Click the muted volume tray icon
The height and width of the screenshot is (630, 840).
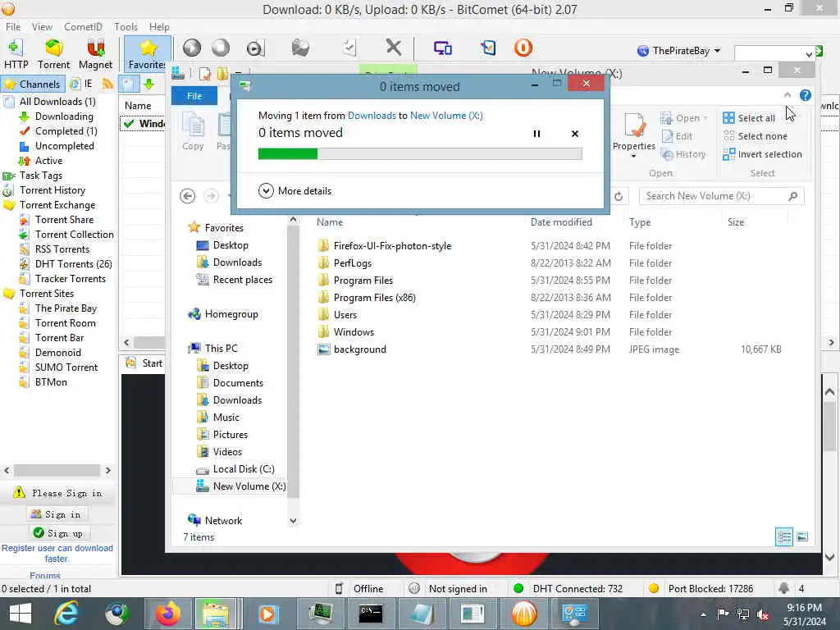(762, 614)
